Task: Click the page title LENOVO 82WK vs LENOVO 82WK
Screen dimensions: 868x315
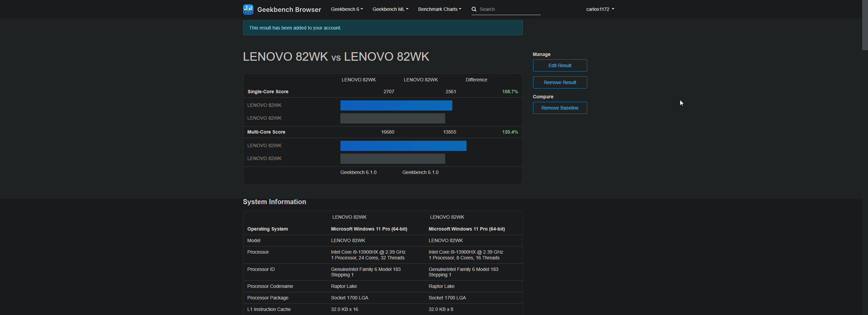Action: pyautogui.click(x=336, y=57)
